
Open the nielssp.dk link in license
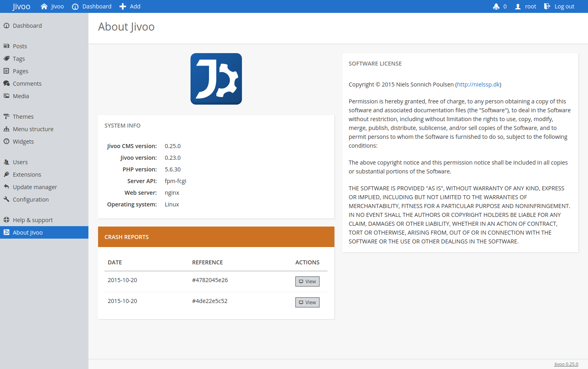tap(478, 85)
